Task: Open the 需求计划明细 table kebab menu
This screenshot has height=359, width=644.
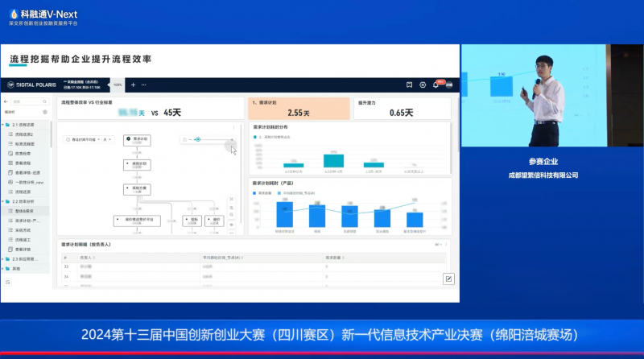Action: coord(447,244)
